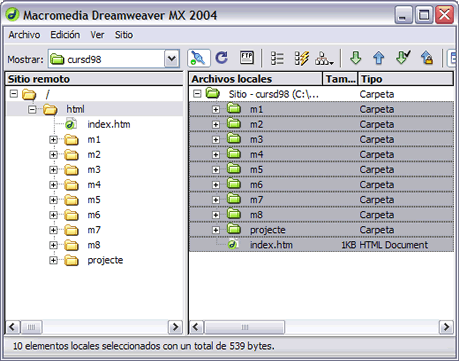Click the local pane right scroll arrow
460x361 pixels.
coord(446,327)
